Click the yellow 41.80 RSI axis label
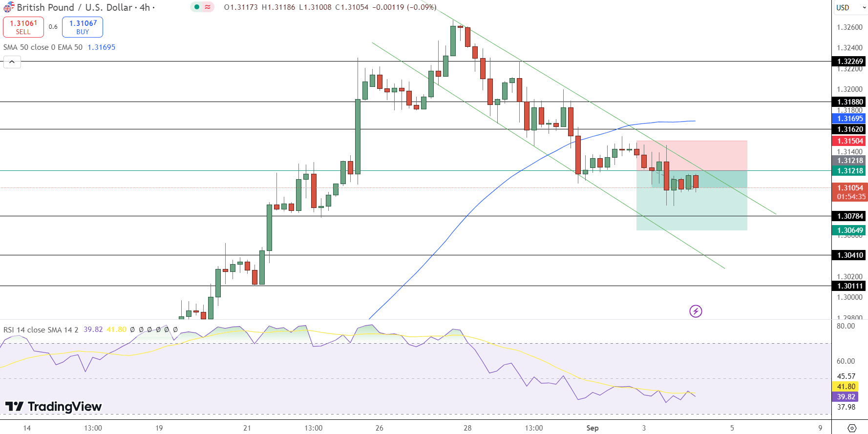Viewport: 868px width, 434px height. (846, 387)
